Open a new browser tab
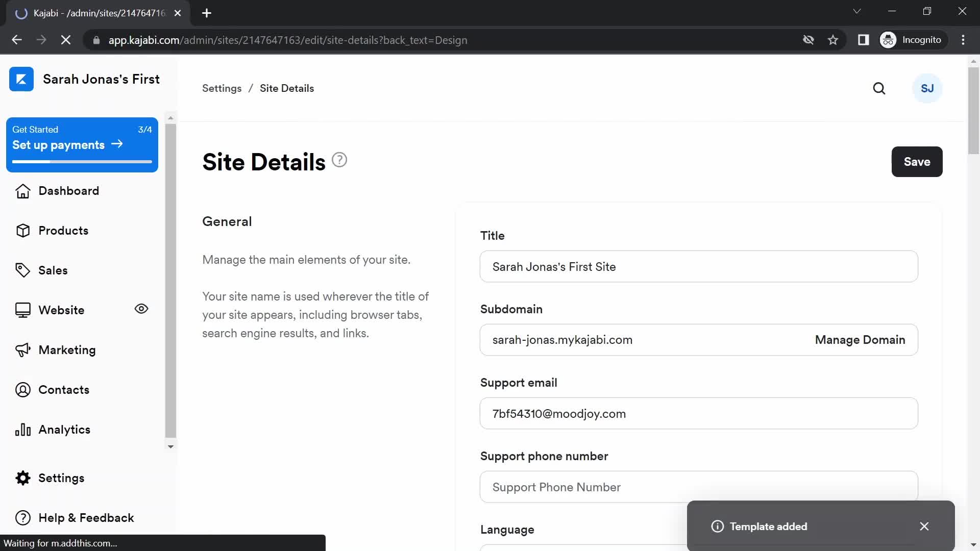Viewport: 980px width, 551px height. click(x=207, y=13)
